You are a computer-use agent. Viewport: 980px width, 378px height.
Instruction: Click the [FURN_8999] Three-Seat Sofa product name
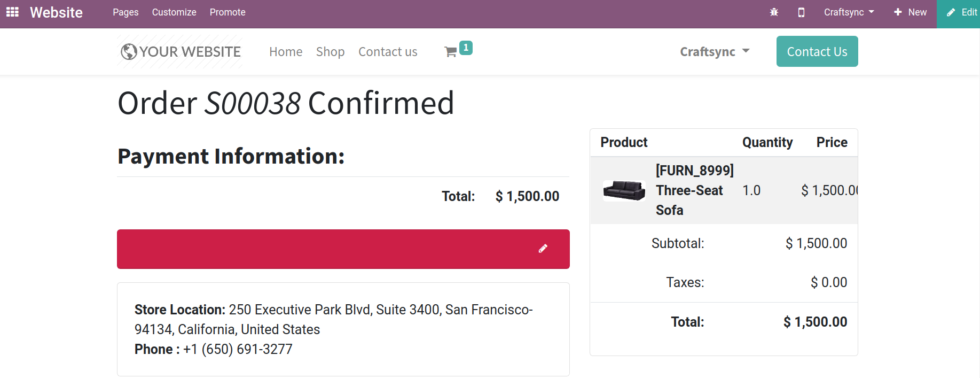[694, 190]
